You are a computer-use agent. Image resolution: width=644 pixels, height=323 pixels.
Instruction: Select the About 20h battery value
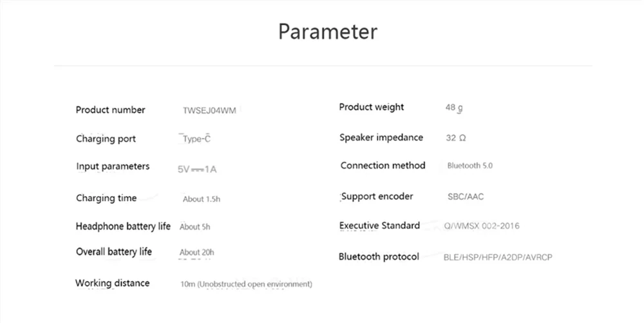point(197,252)
